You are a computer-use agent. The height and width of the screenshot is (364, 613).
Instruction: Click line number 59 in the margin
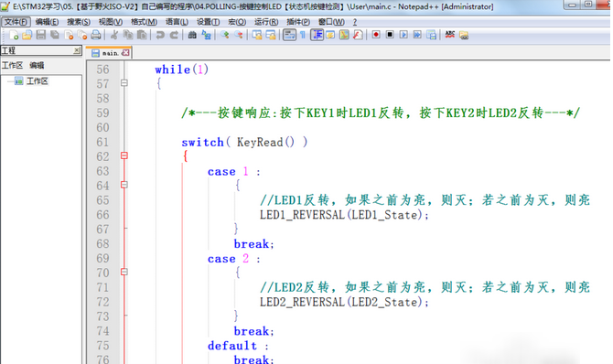coord(102,113)
